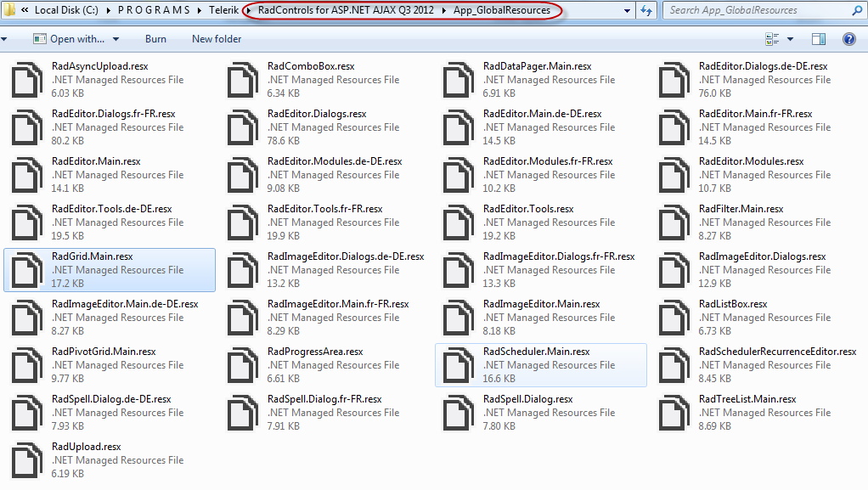
Task: Open the Help question mark icon
Action: coord(848,39)
